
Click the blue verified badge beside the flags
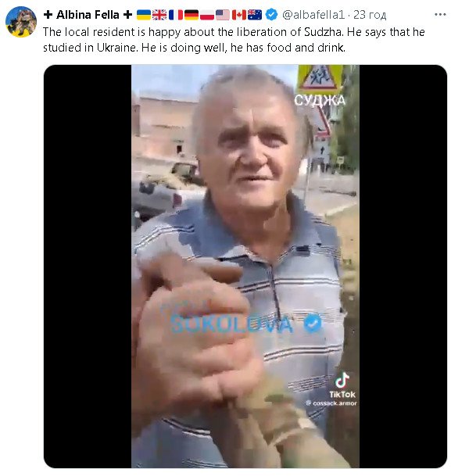tap(271, 15)
